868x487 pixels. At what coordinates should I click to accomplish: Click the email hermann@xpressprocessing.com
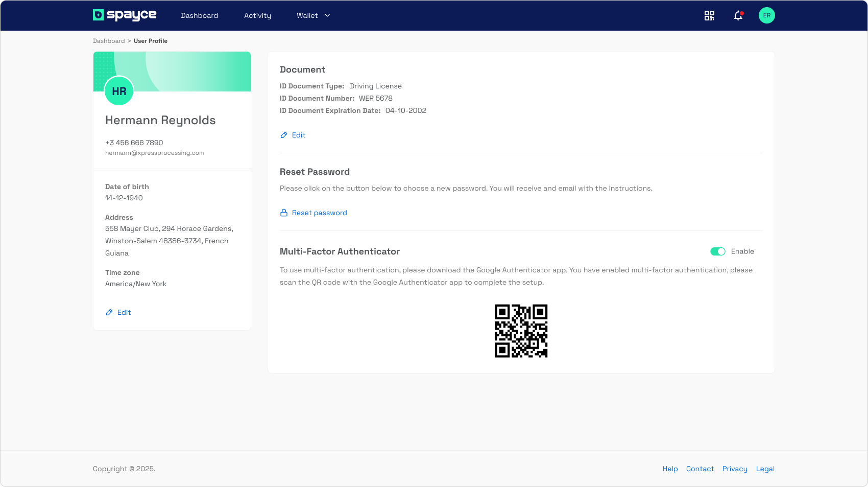tap(155, 153)
